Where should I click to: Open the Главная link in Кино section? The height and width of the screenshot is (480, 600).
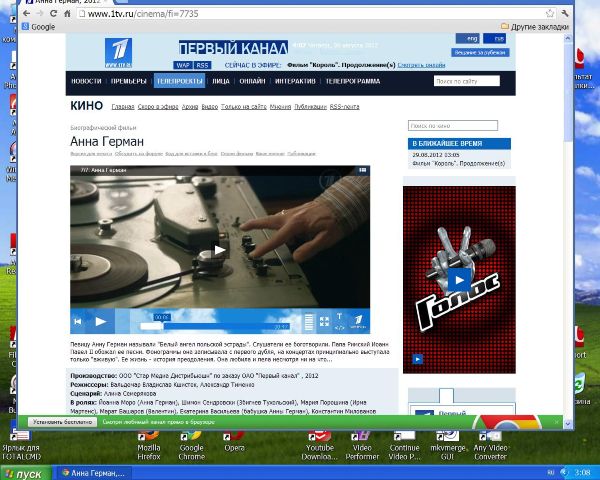tap(123, 107)
